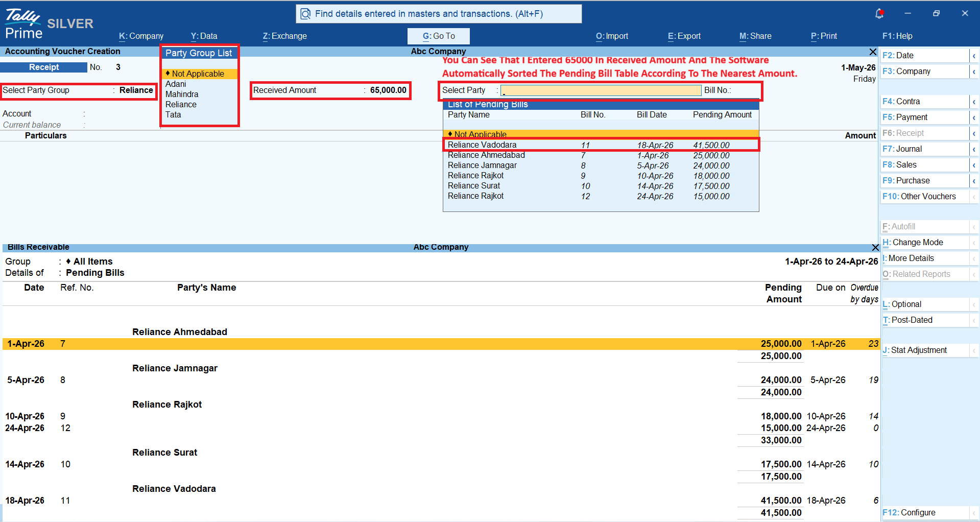Expand the F6 Receipt side arrow

974,133
